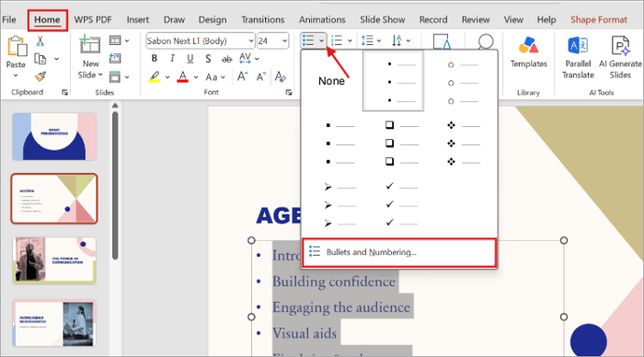Select the Format Painter brush

tap(40, 76)
